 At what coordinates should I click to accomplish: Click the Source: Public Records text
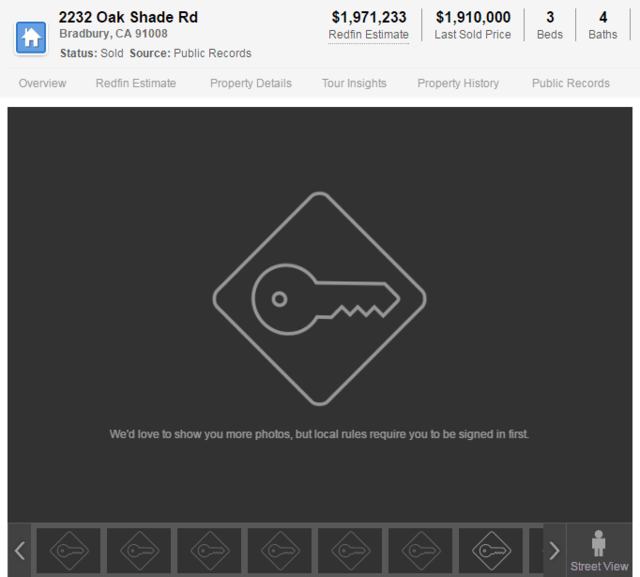coord(190,53)
